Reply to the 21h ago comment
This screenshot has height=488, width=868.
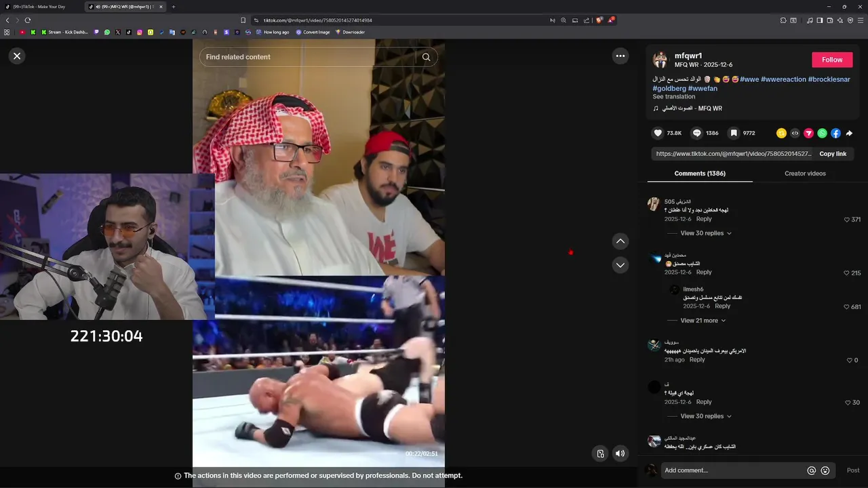tap(697, 360)
